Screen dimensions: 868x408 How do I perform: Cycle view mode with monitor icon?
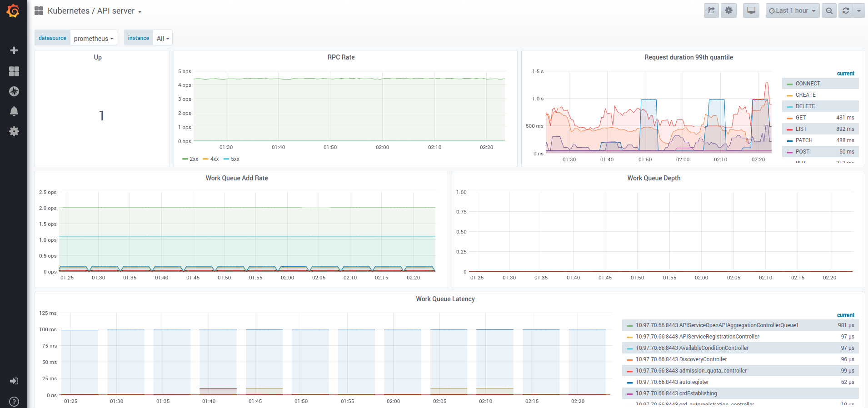(x=751, y=10)
